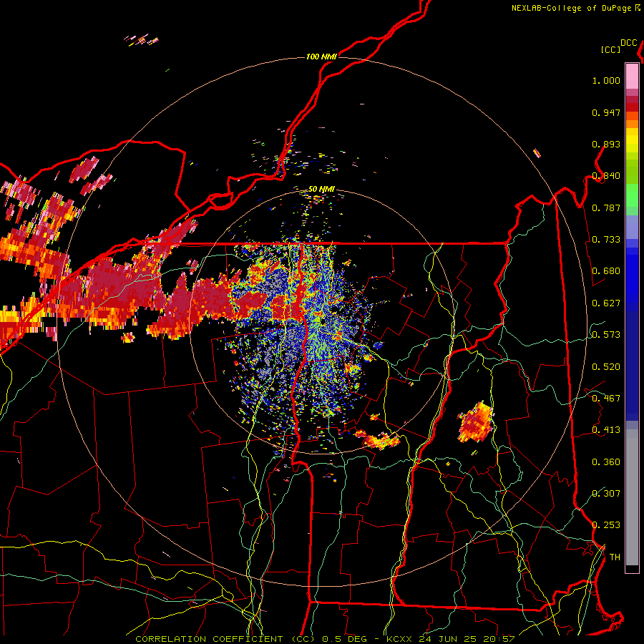This screenshot has height=644, width=644.
Task: Click the 20:57 timestamp in caption
Action: [x=499, y=639]
